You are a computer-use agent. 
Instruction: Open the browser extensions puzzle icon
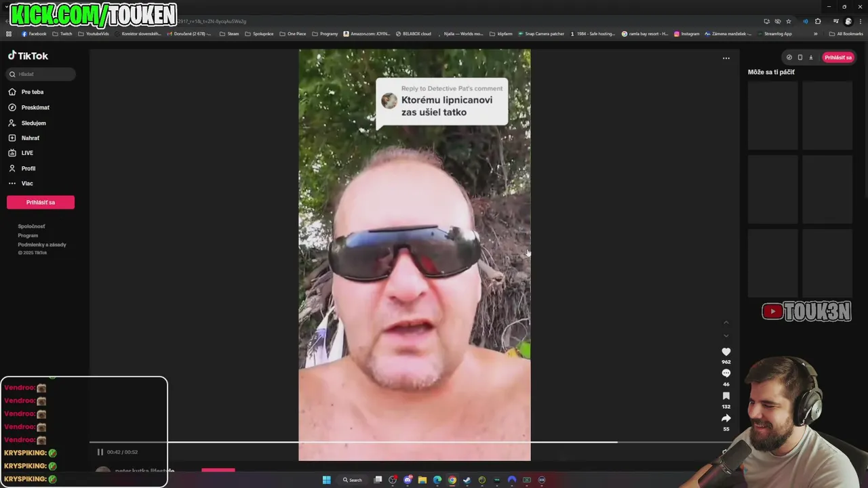coord(818,21)
